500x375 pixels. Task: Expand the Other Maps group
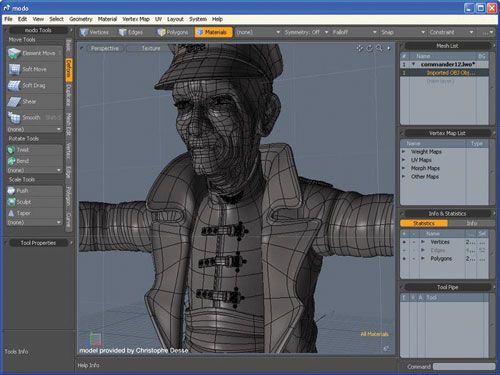404,177
